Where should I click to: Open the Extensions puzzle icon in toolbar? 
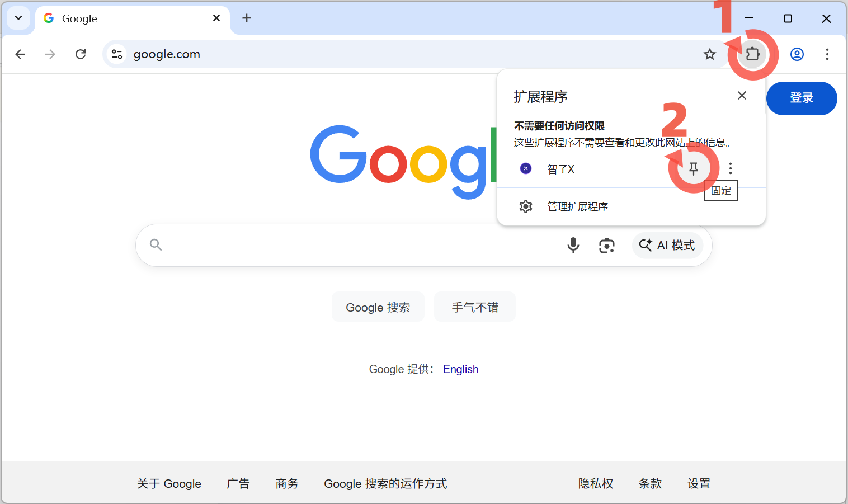pos(753,54)
